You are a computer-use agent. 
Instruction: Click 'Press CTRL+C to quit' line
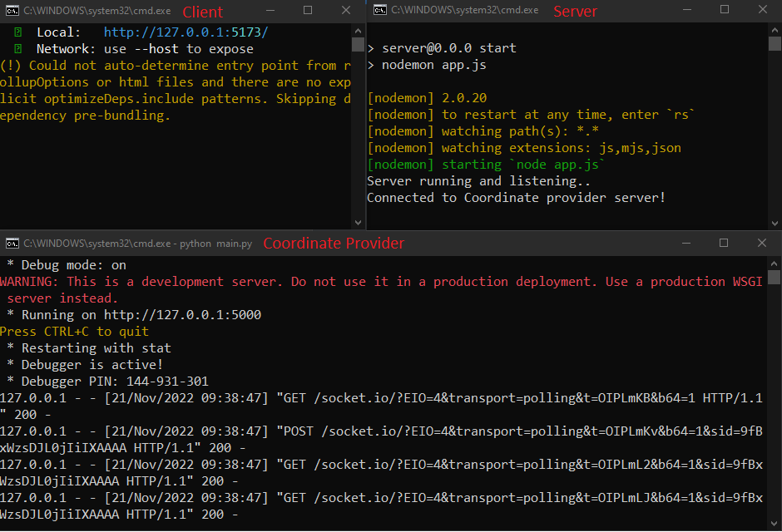point(74,332)
